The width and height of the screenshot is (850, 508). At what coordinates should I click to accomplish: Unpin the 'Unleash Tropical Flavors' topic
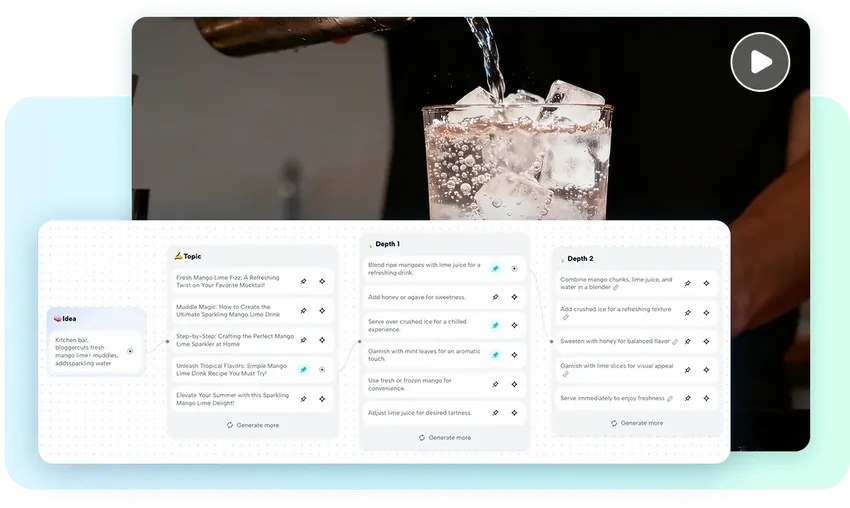303,369
